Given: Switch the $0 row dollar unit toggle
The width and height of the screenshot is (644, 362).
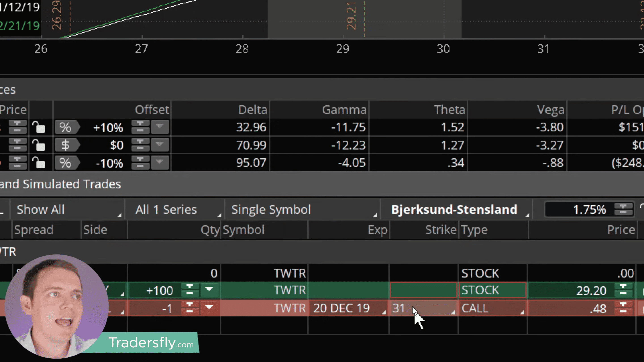Looking at the screenshot, I should pyautogui.click(x=67, y=145).
